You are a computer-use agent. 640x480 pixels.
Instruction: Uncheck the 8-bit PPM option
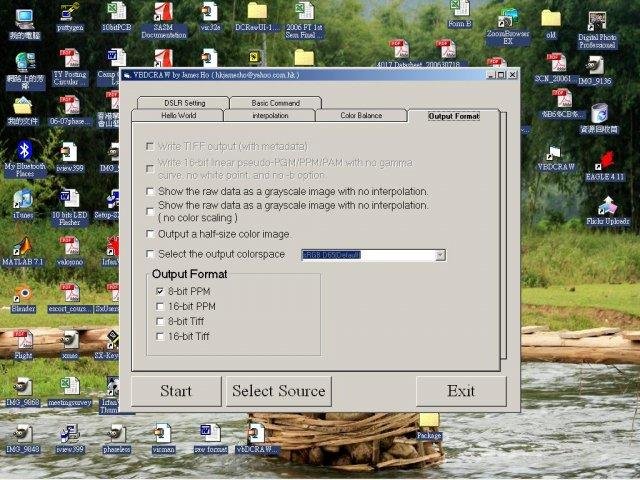(x=160, y=291)
